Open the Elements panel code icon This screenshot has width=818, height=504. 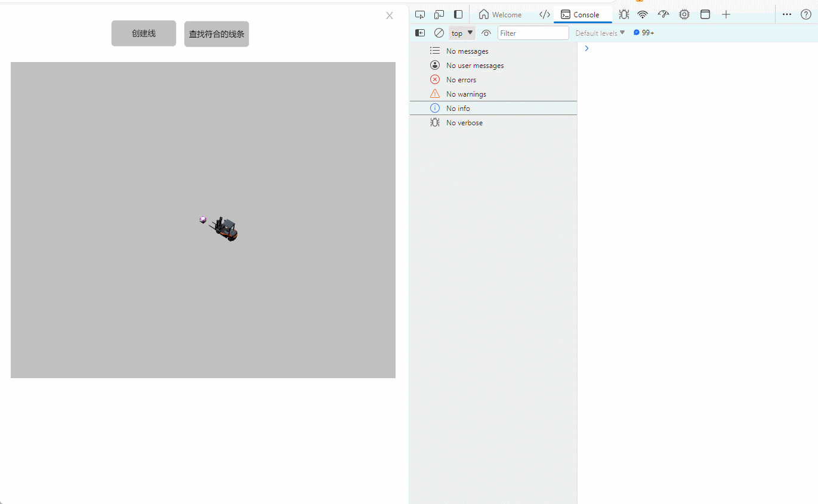(x=544, y=14)
